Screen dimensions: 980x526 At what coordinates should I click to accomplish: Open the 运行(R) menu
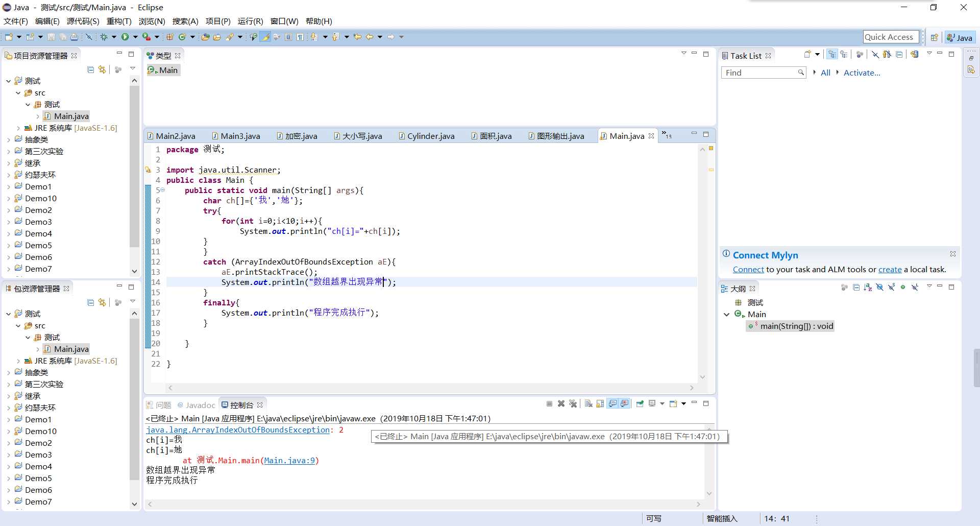pyautogui.click(x=250, y=21)
